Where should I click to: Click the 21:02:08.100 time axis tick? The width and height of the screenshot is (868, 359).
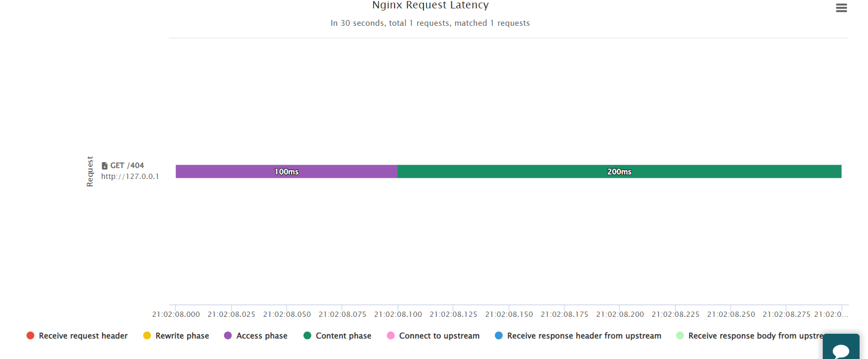pos(398,314)
